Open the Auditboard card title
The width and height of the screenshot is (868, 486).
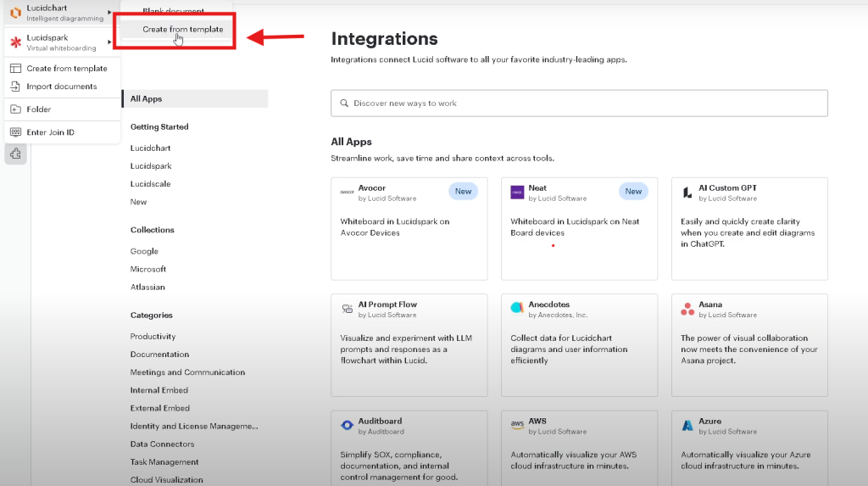(380, 422)
